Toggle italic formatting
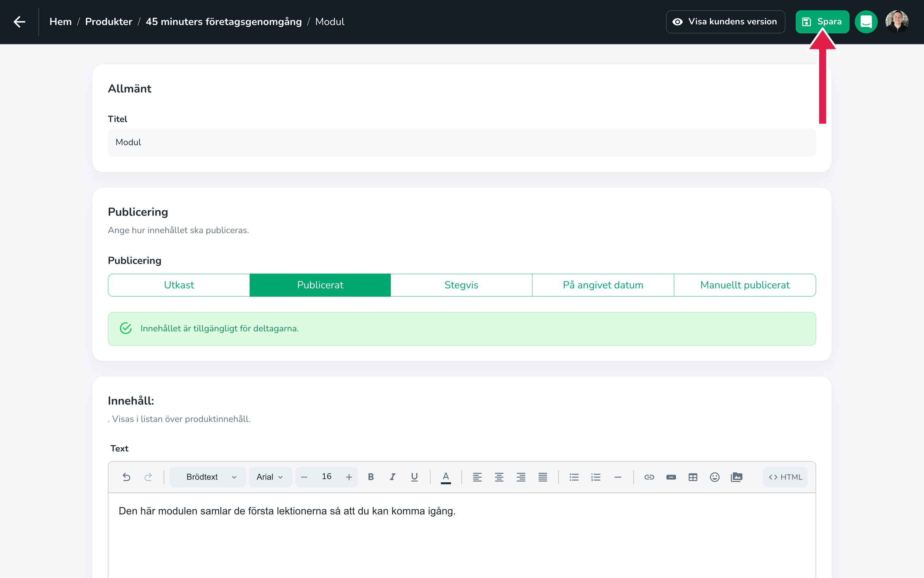924x578 pixels. pyautogui.click(x=392, y=477)
